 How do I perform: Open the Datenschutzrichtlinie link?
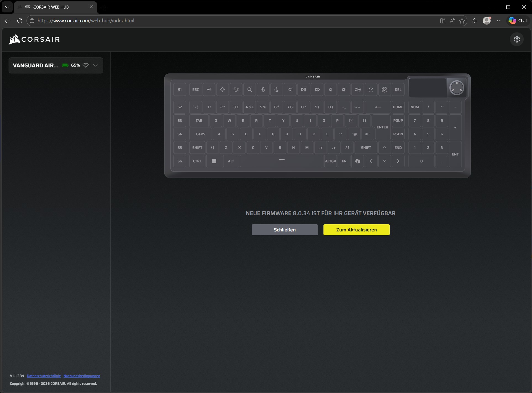click(44, 376)
